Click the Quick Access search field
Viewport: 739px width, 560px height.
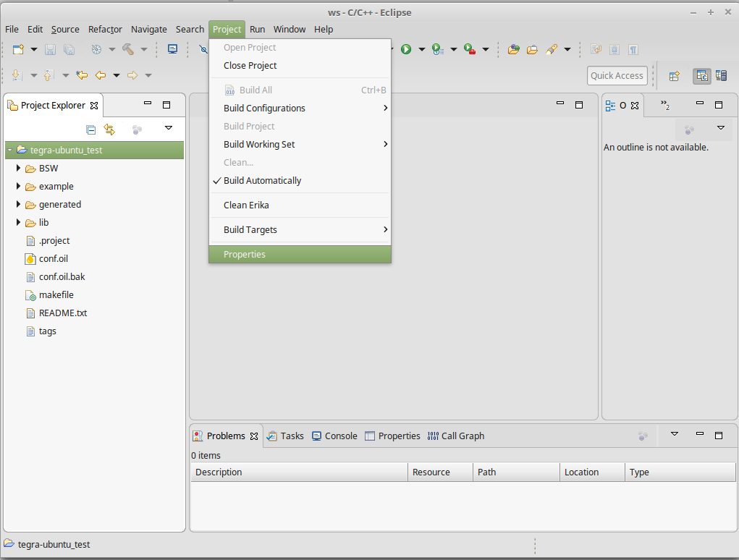(617, 76)
